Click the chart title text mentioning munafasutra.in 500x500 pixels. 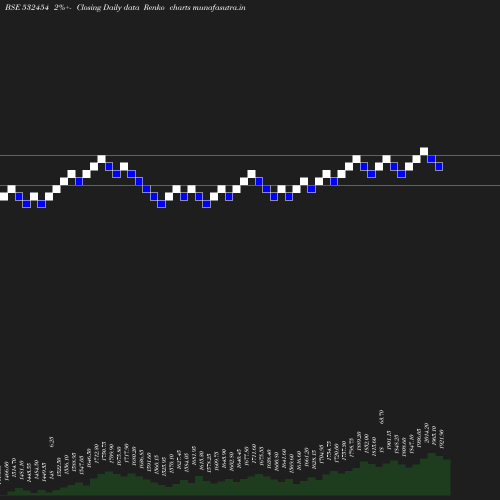(x=125, y=7)
